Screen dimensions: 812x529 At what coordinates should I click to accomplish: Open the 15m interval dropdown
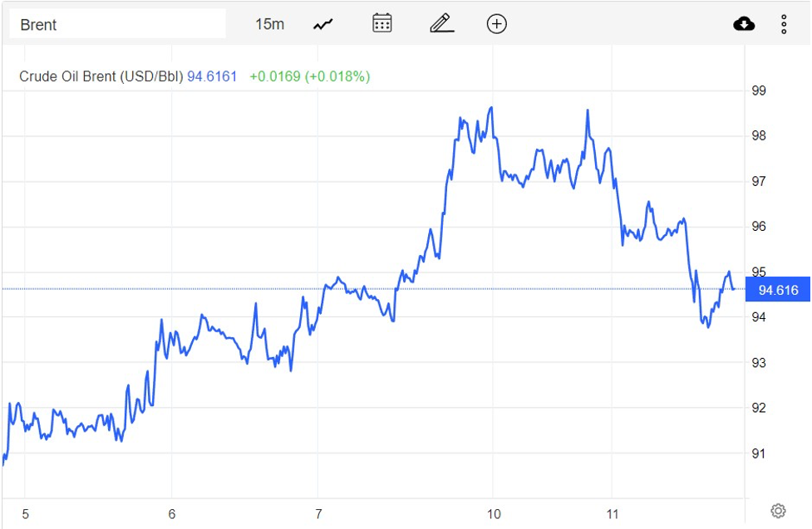coord(269,24)
